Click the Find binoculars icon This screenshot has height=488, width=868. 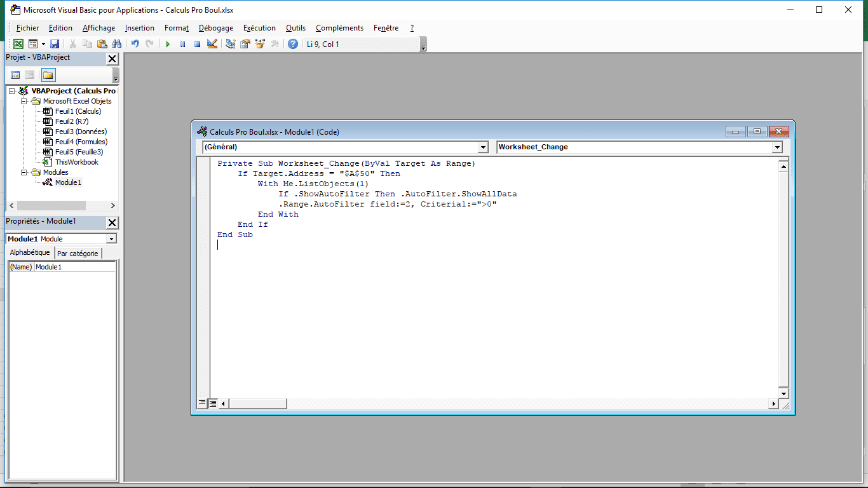(116, 44)
